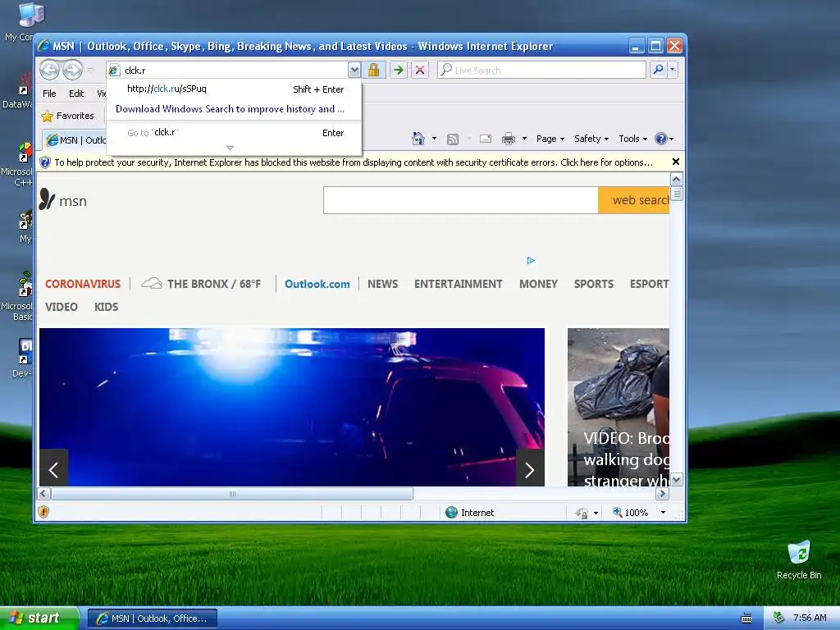The height and width of the screenshot is (630, 840).
Task: Go to previous slide with left arrow
Action: [x=53, y=468]
